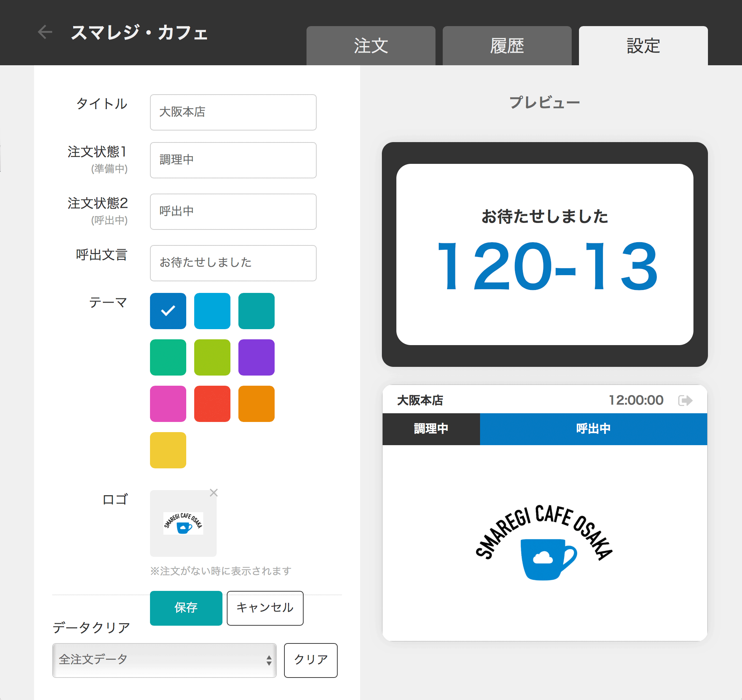Viewport: 742px width, 700px height.
Task: Click the 呼出文言 input field
Action: click(x=233, y=263)
